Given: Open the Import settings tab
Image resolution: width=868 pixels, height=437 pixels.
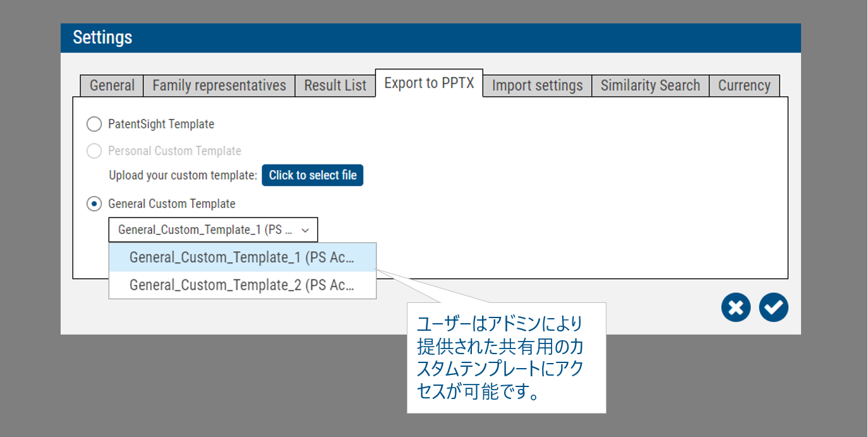Looking at the screenshot, I should tap(538, 85).
